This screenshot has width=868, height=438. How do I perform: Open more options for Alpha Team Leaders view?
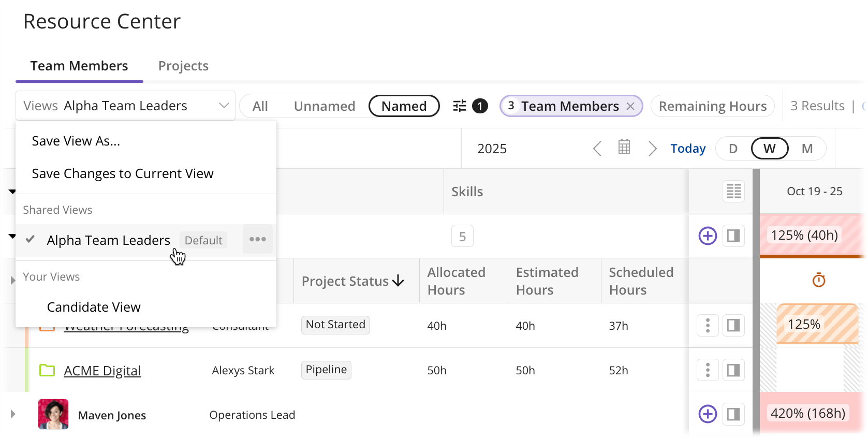tap(257, 239)
